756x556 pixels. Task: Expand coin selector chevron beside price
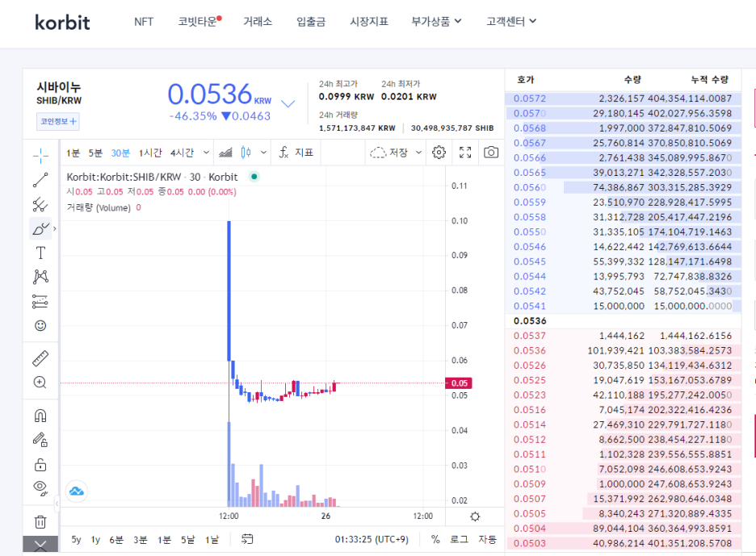coord(288,103)
